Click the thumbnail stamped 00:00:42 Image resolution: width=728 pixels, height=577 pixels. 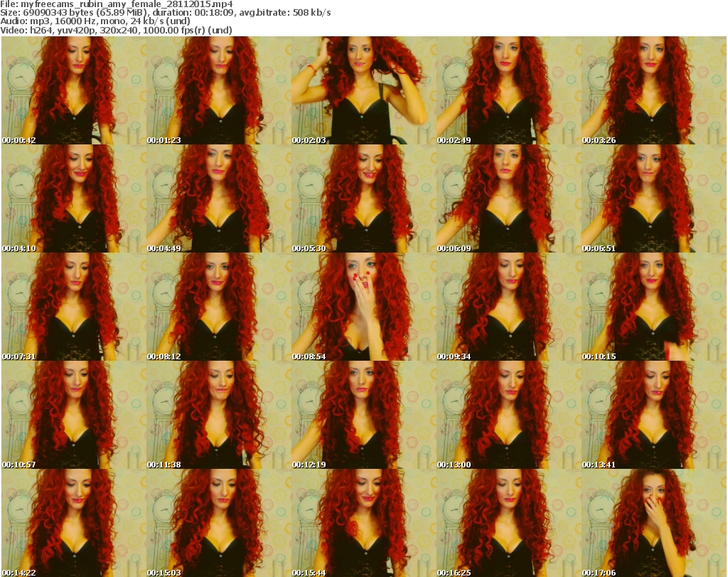tap(74, 90)
